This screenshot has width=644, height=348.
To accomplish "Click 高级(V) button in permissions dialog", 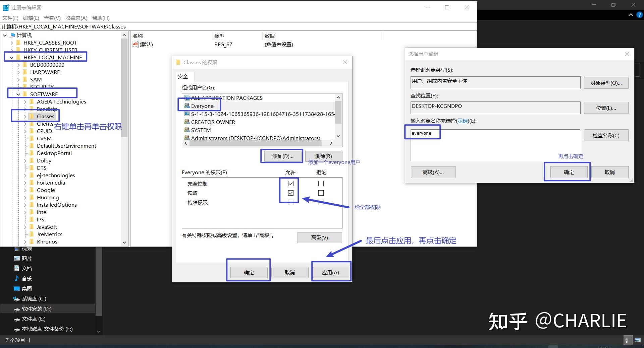I will coord(320,237).
